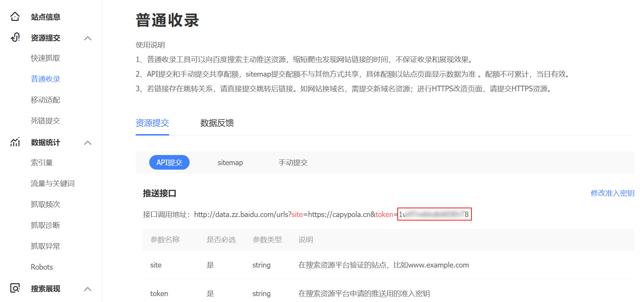The height and width of the screenshot is (302, 644).
Task: Open 流量与关键词 report
Action: click(x=53, y=184)
